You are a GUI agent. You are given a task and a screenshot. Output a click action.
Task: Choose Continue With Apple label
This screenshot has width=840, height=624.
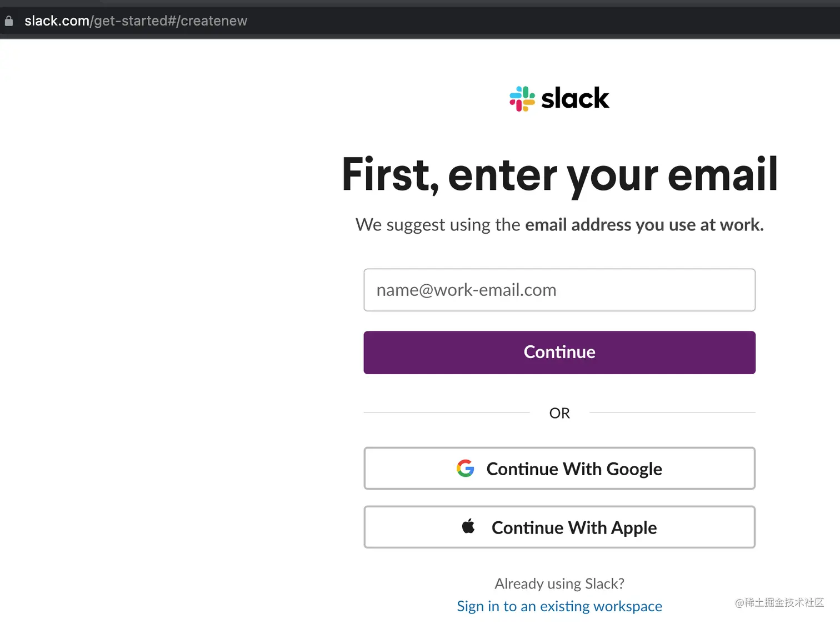coord(574,527)
